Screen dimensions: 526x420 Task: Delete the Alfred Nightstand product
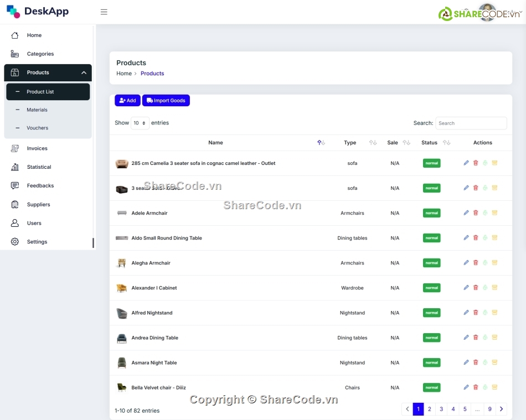tap(476, 313)
